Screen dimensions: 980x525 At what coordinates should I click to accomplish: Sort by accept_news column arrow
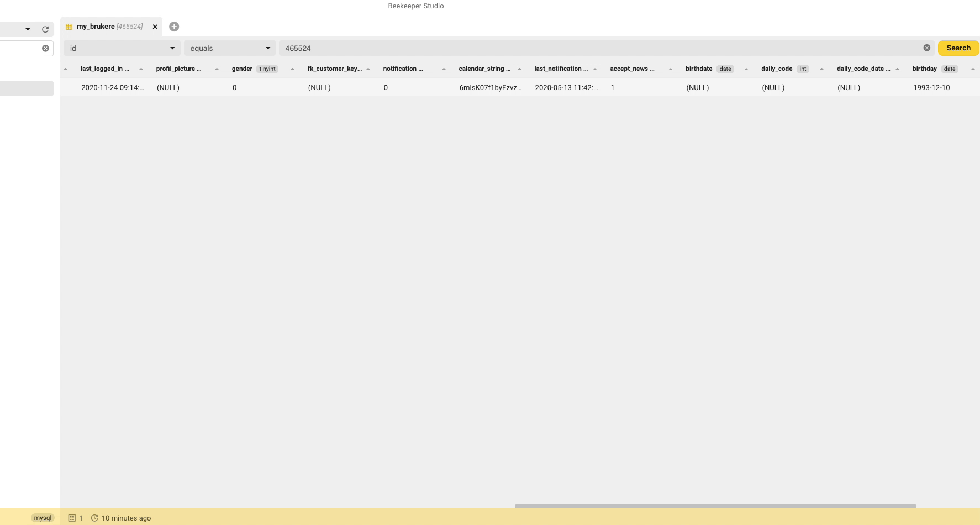click(671, 69)
